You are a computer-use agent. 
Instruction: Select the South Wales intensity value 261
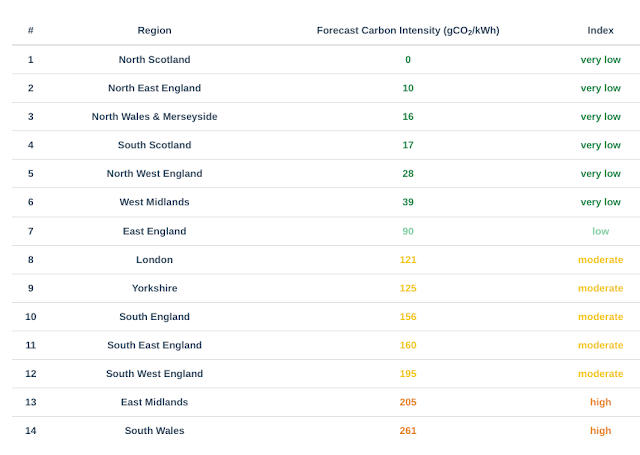tap(408, 431)
